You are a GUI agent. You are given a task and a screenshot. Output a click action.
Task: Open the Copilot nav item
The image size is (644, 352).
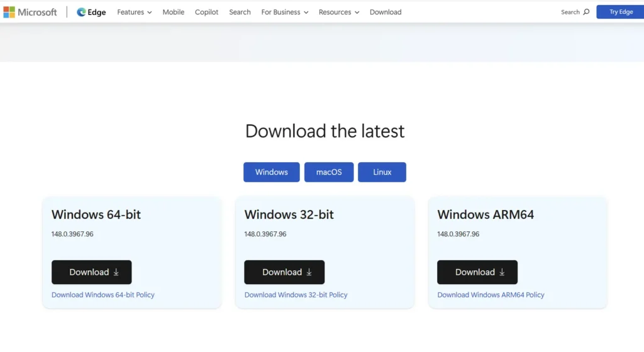(x=206, y=13)
